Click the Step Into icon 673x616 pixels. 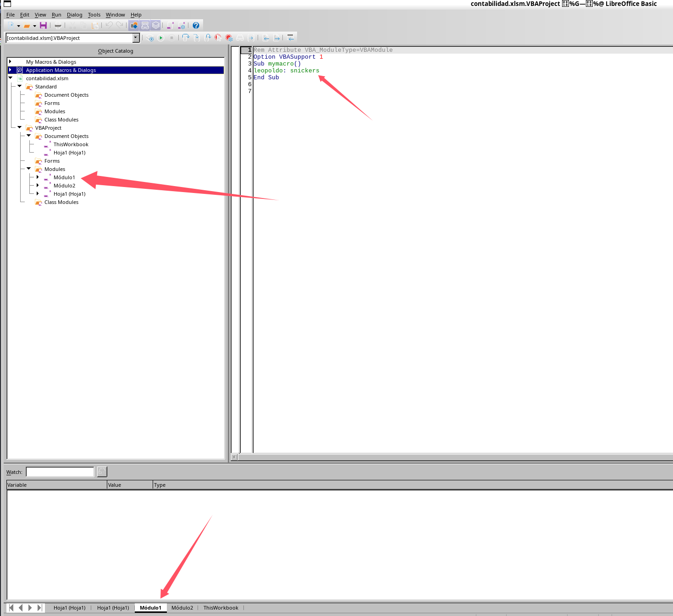click(186, 38)
